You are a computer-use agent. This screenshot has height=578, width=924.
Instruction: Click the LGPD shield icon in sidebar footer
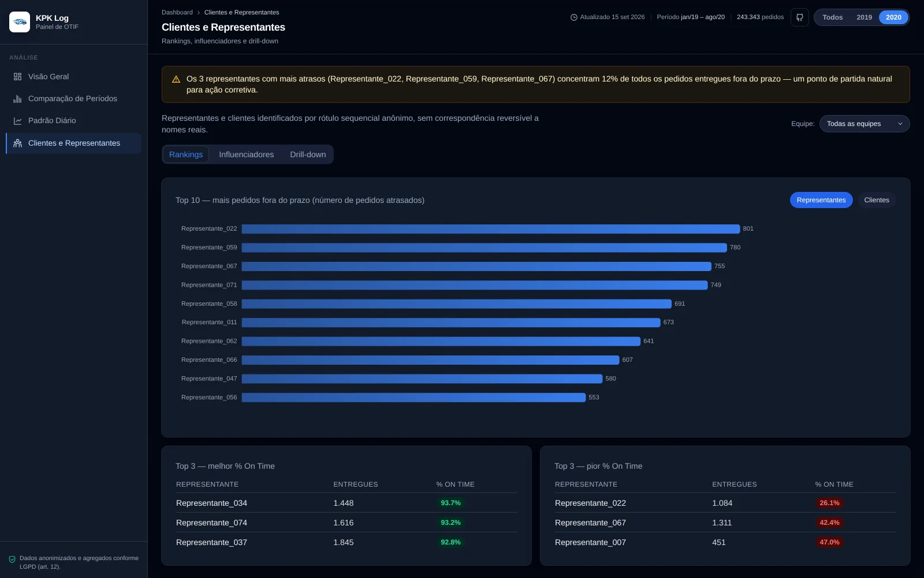tap(12, 560)
